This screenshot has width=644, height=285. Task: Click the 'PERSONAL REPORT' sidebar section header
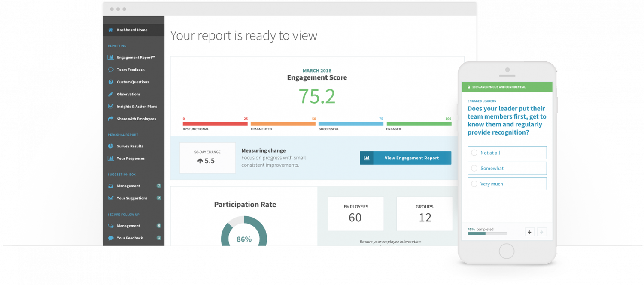[123, 135]
